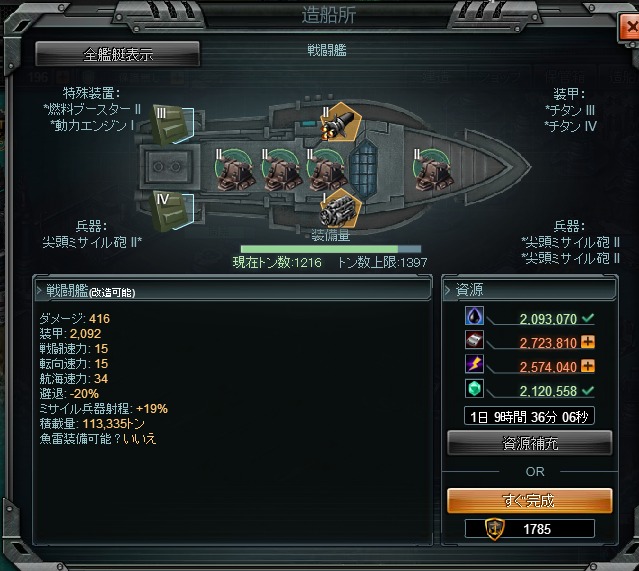
Task: Select the bow missile cannon turret
Action: click(433, 170)
